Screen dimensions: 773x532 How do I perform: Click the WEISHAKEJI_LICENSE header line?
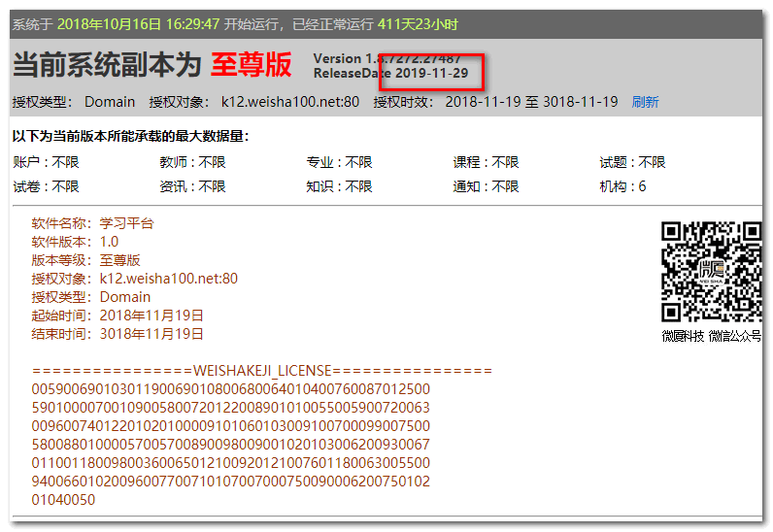tap(261, 371)
